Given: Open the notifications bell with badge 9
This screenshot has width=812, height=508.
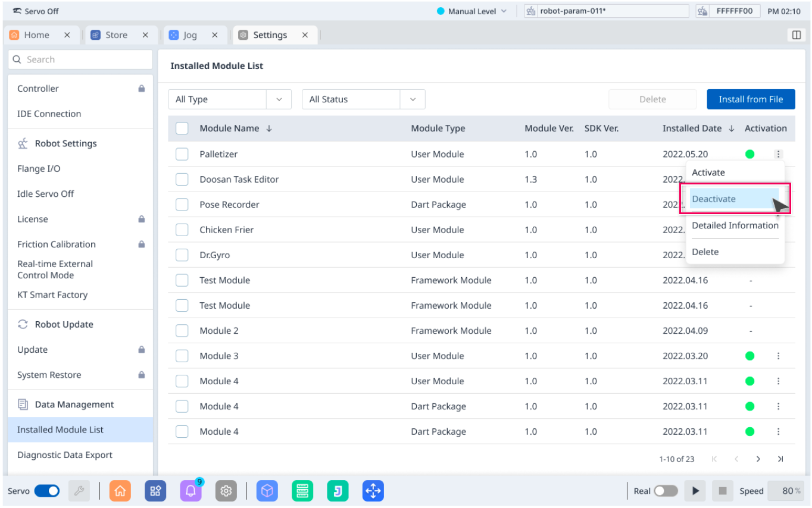Looking at the screenshot, I should click(190, 491).
